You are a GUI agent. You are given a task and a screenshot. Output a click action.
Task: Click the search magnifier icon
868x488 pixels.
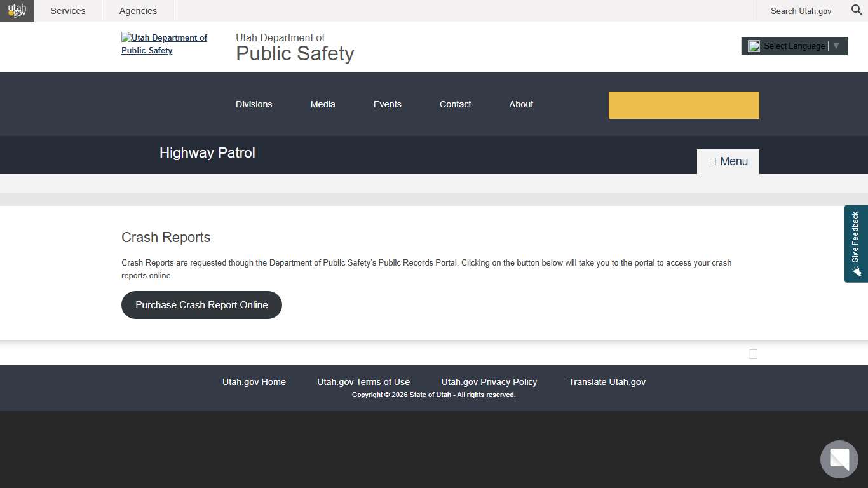[x=856, y=10]
